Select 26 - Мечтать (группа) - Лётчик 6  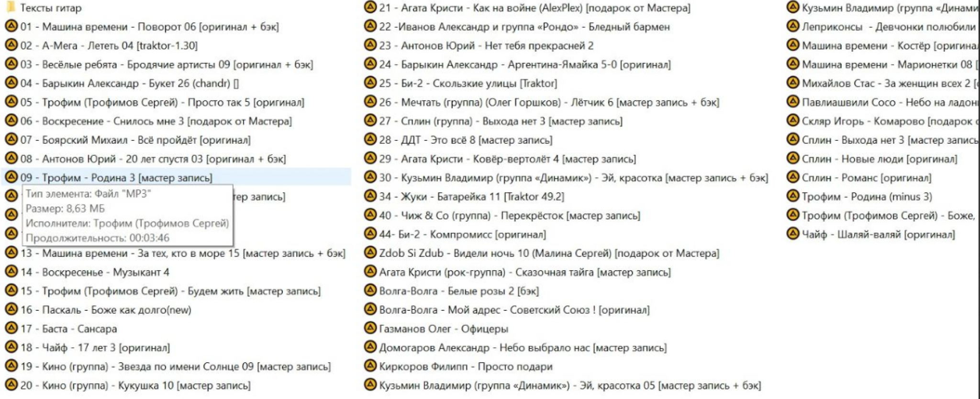549,102
